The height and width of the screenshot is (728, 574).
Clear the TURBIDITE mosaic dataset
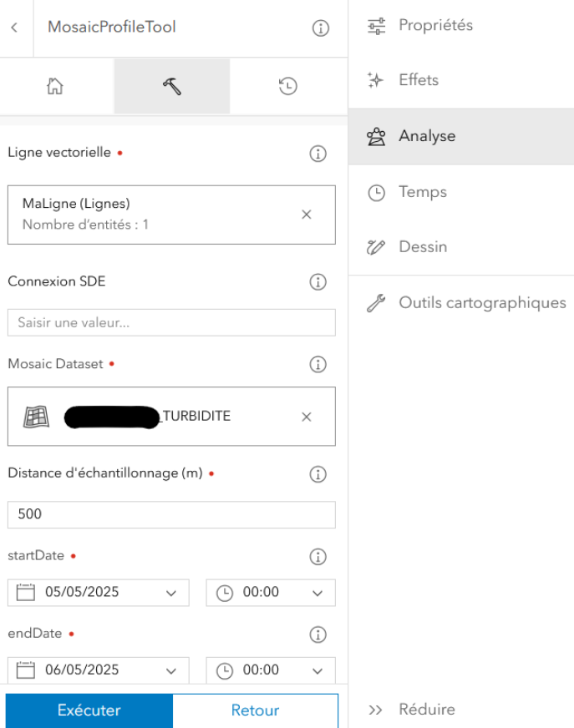306,417
